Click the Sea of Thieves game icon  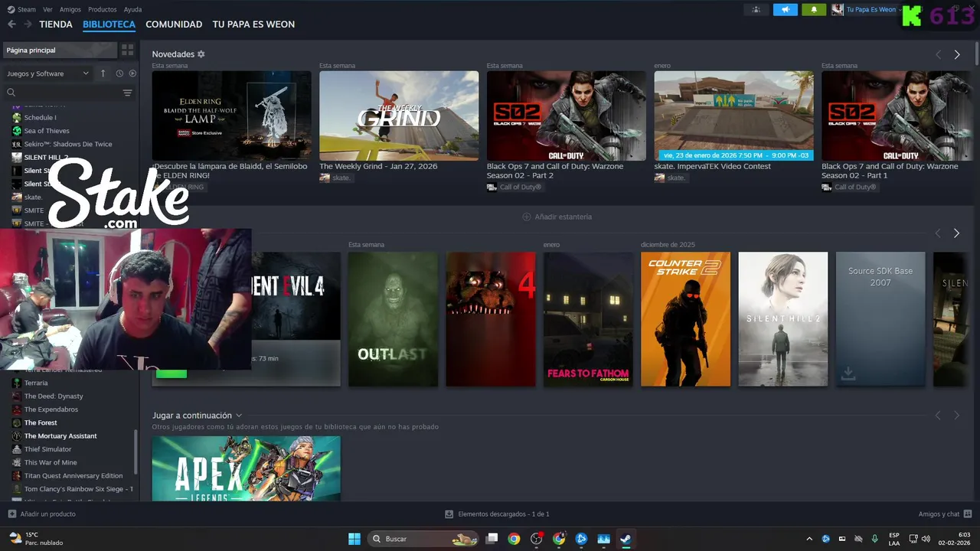coord(17,131)
